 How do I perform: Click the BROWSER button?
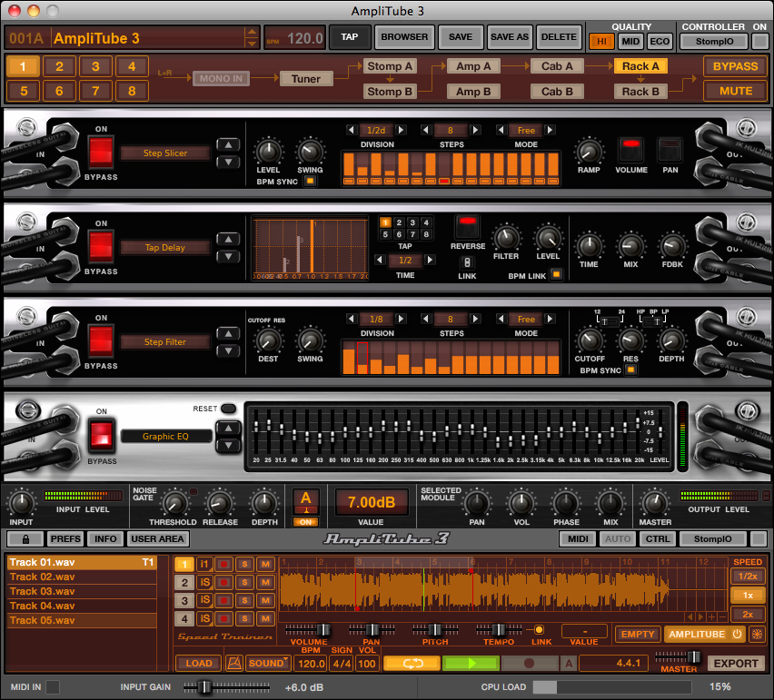(x=404, y=37)
